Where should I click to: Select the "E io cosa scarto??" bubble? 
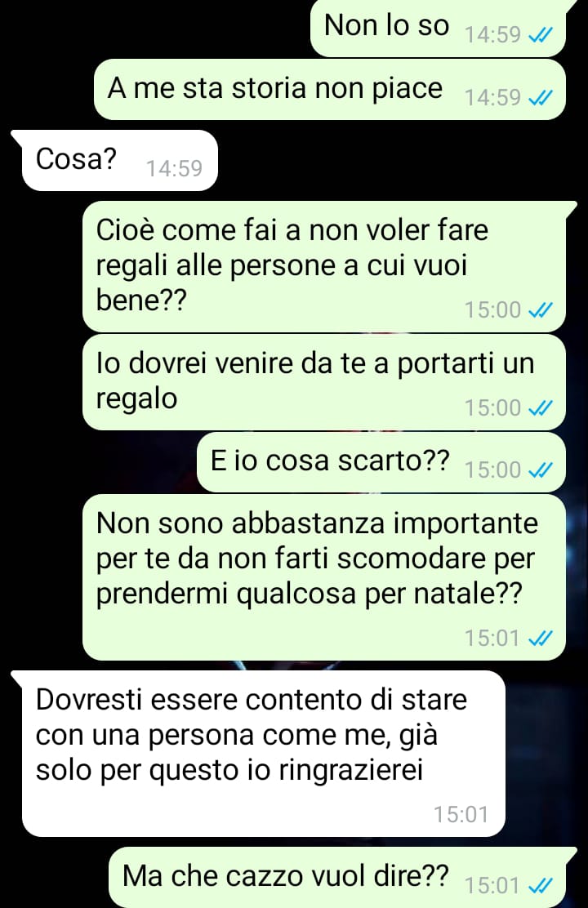click(x=381, y=462)
